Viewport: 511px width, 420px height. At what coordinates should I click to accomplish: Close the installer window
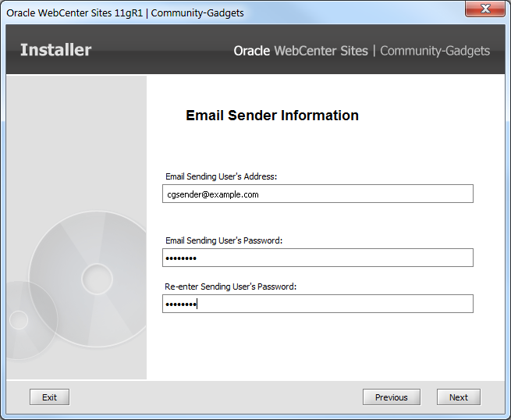point(485,9)
